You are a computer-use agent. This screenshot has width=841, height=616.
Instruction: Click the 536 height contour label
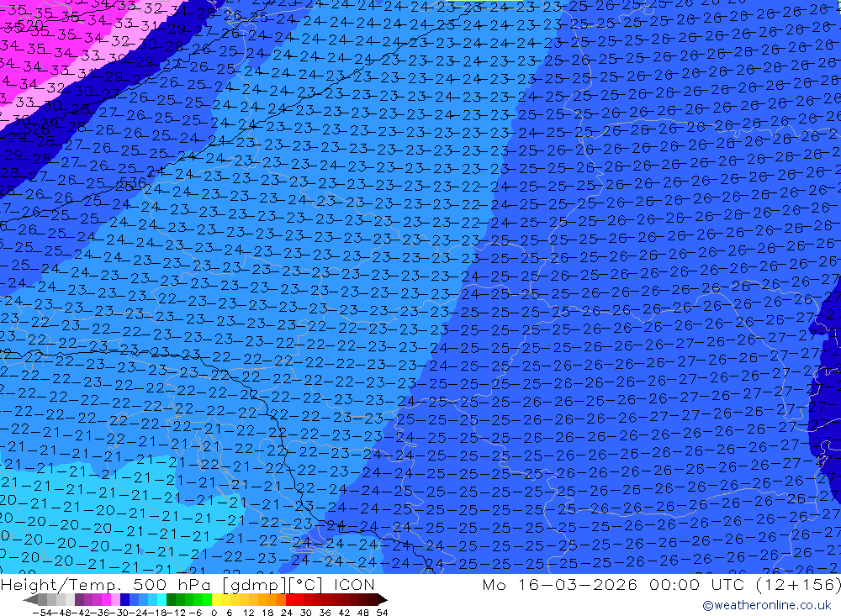tap(133, 183)
